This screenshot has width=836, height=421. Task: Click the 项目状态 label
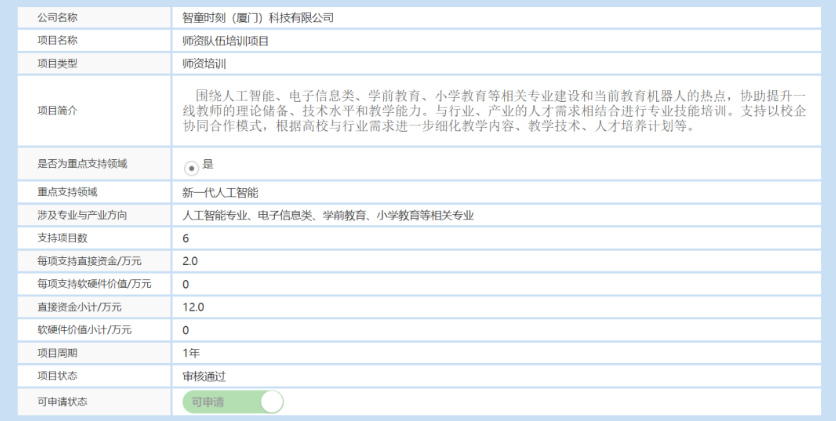57,376
